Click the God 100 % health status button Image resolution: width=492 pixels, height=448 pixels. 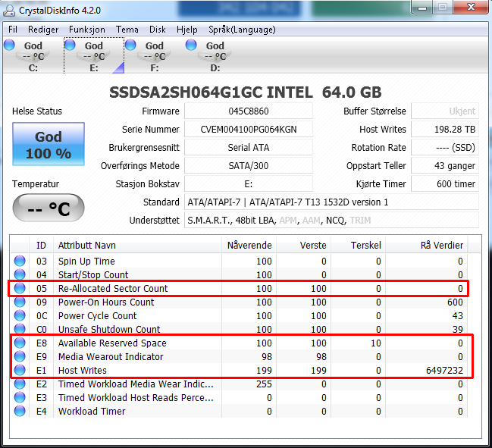point(49,144)
